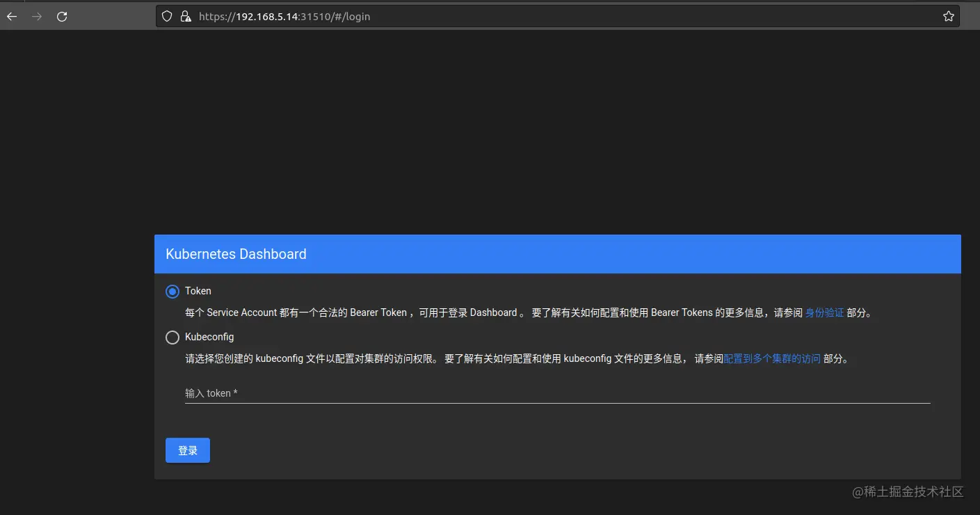This screenshot has width=980, height=515.
Task: Click the Token option label
Action: coord(198,291)
